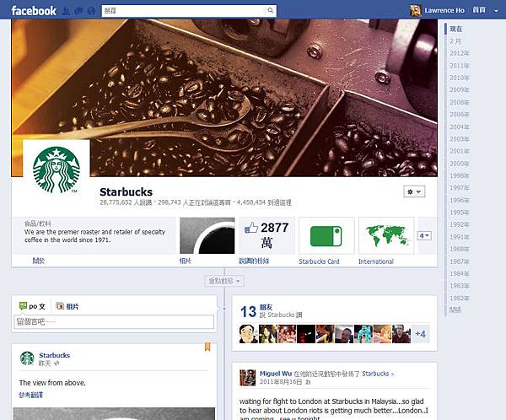Screen dimensions: 506x420
Task: Open the photos label link
Action: coord(186,261)
